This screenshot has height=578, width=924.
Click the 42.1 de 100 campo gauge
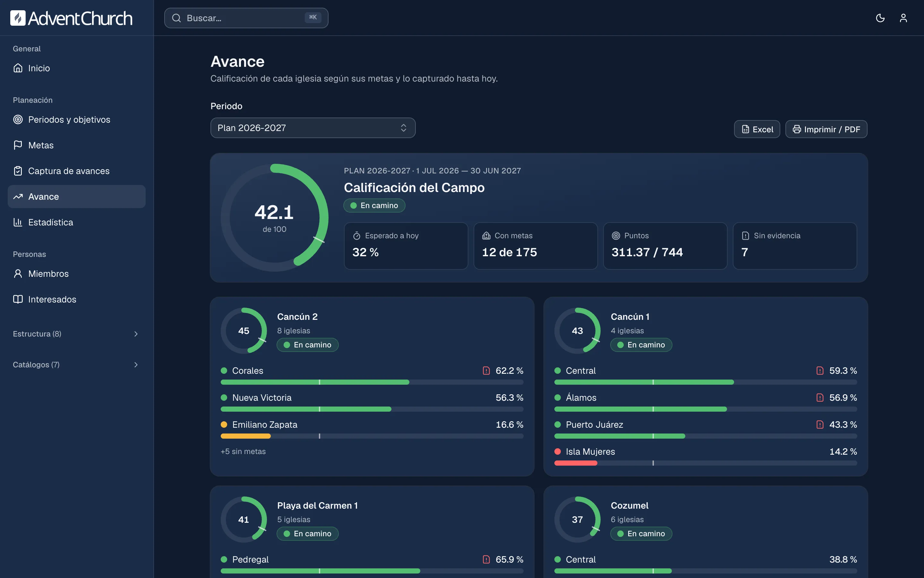click(275, 217)
